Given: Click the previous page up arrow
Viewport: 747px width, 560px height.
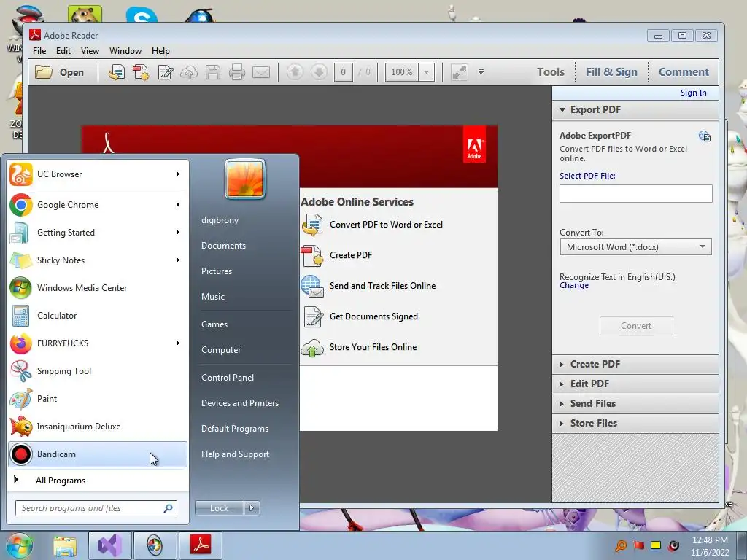Looking at the screenshot, I should [x=295, y=72].
